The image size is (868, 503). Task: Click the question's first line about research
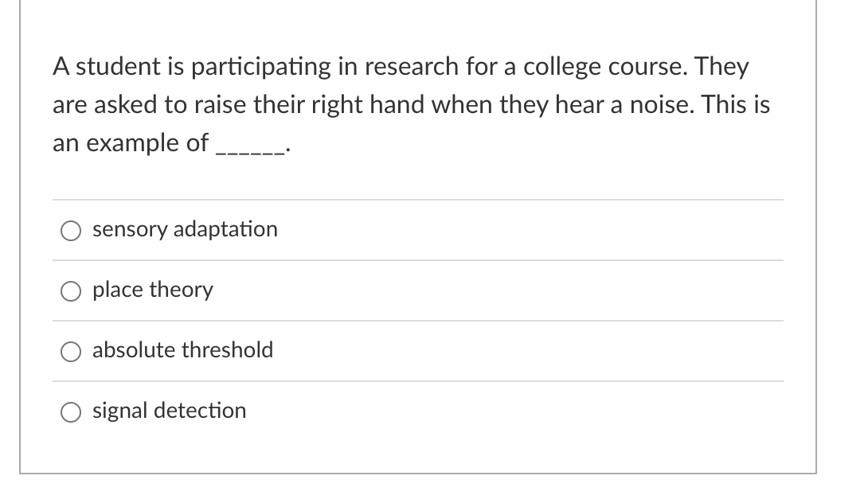[x=401, y=67]
